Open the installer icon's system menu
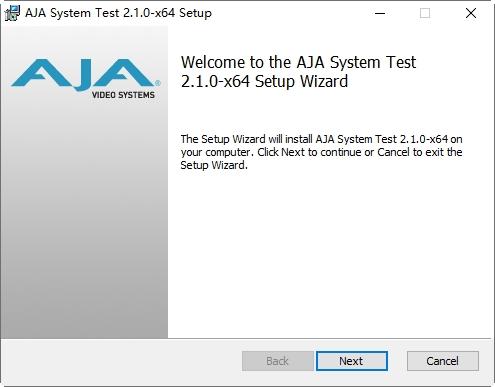Screen dimensions: 495x387 [x=12, y=13]
